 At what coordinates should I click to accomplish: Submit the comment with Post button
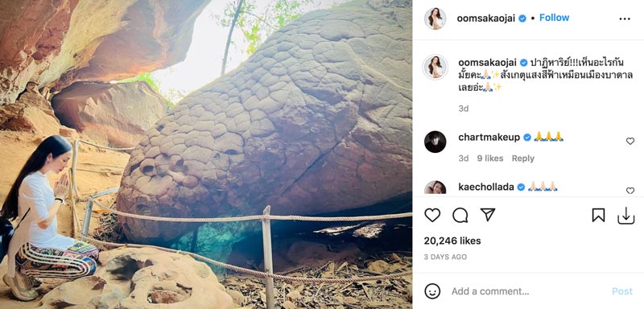coord(622,291)
